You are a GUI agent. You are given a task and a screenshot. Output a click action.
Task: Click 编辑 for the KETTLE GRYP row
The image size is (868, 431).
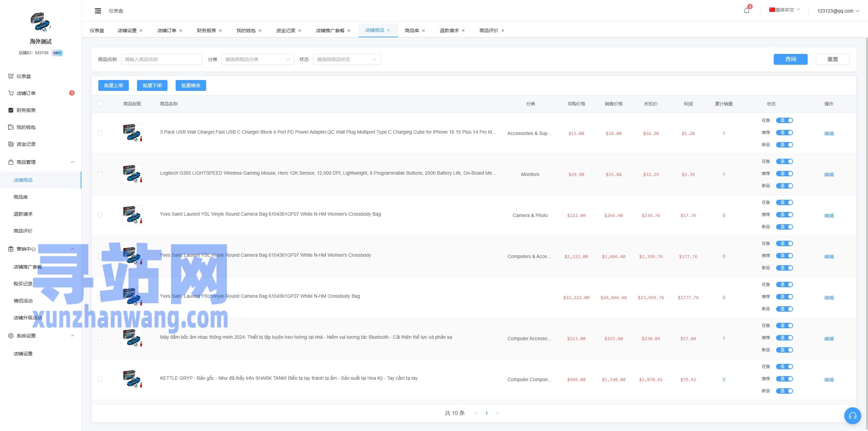[829, 380]
